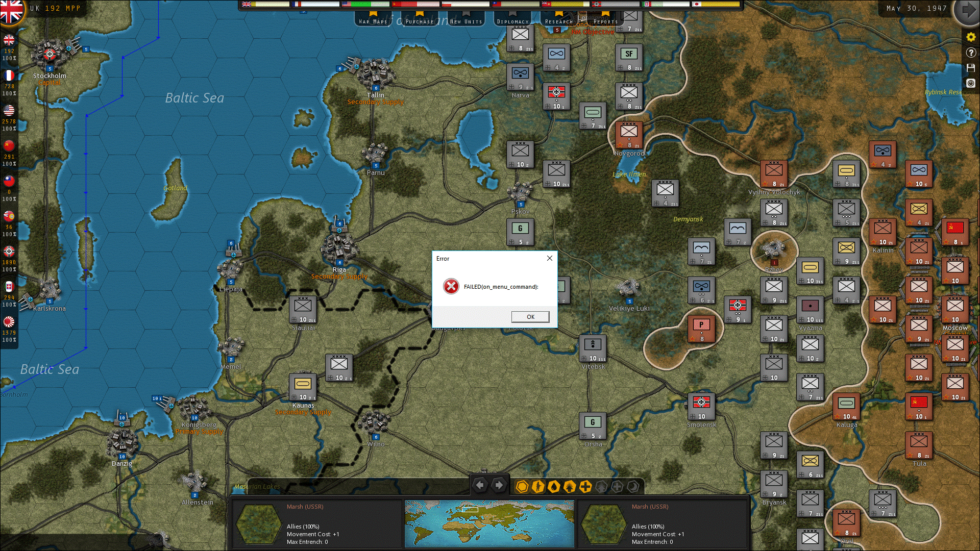Open the War Maps menu
The image size is (980, 551).
[x=373, y=19]
